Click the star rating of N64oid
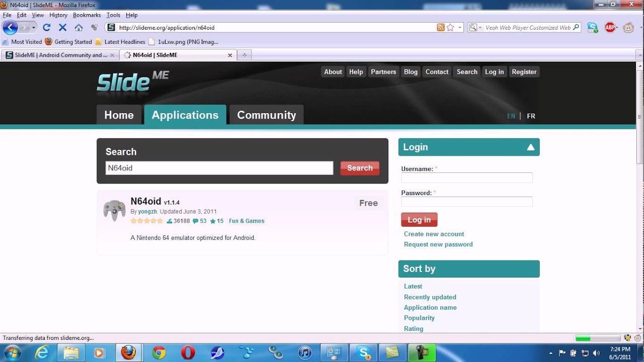The height and width of the screenshot is (362, 644). click(x=147, y=221)
